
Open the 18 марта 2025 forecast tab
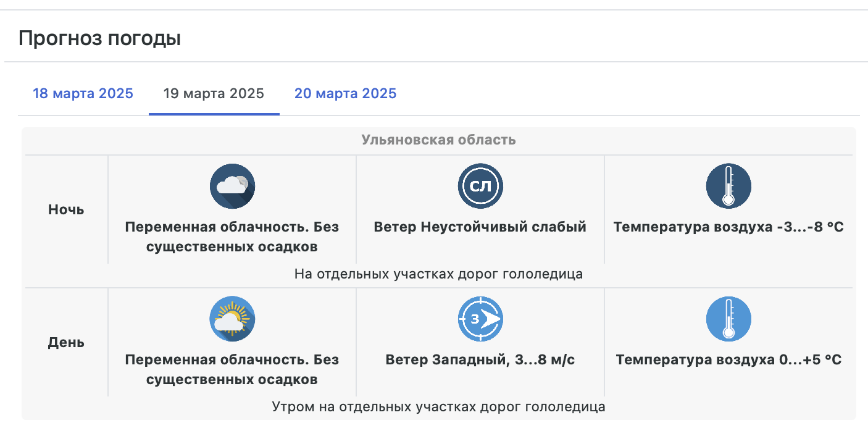point(83,94)
